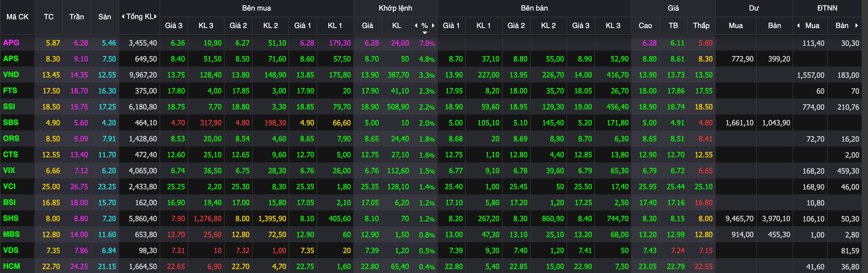Click SSI matched volume 508,90

coord(398,107)
